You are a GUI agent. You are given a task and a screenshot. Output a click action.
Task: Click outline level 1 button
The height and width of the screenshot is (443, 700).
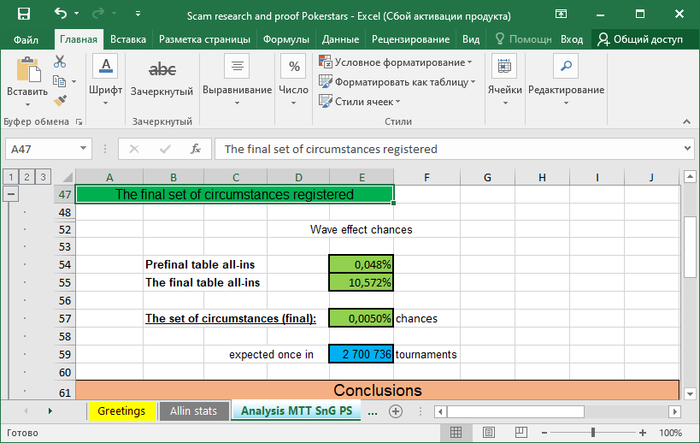[11, 177]
